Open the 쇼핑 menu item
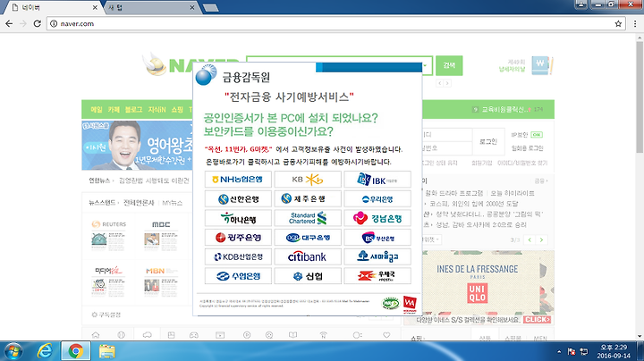The width and height of the screenshot is (644, 361). (177, 110)
